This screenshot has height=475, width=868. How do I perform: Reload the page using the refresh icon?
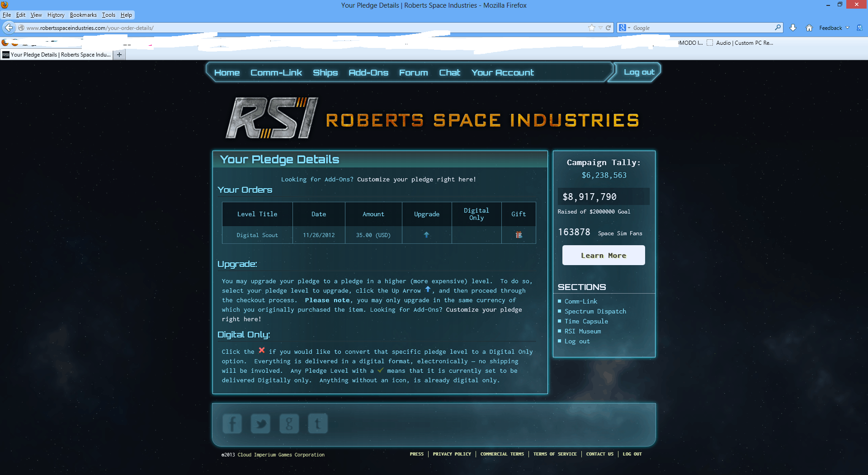coord(608,28)
